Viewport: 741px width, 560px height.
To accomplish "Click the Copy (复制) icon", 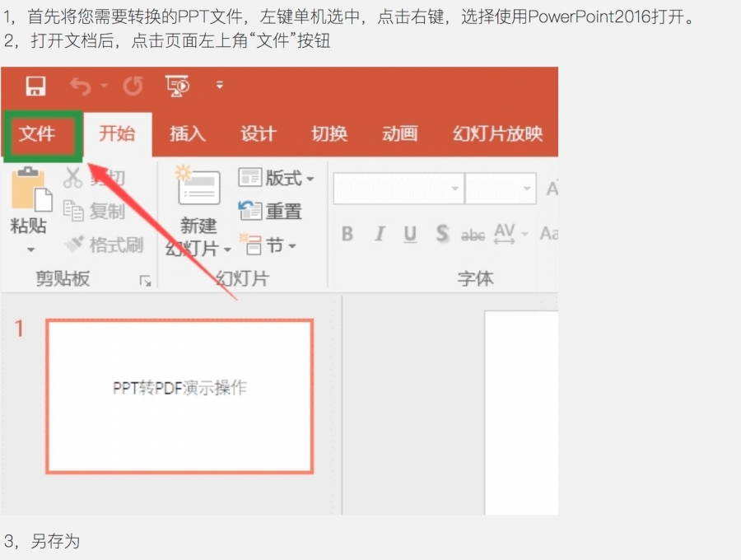I will pyautogui.click(x=74, y=212).
